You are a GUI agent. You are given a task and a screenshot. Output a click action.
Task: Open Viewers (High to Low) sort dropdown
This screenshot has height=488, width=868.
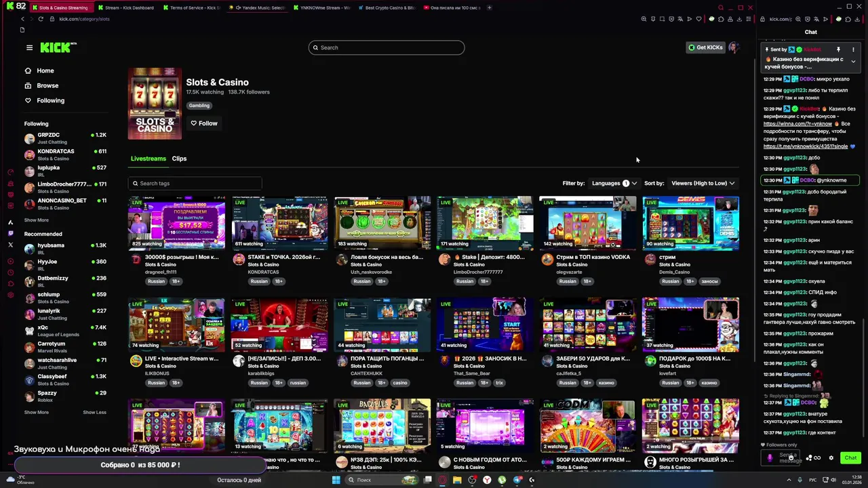(703, 183)
